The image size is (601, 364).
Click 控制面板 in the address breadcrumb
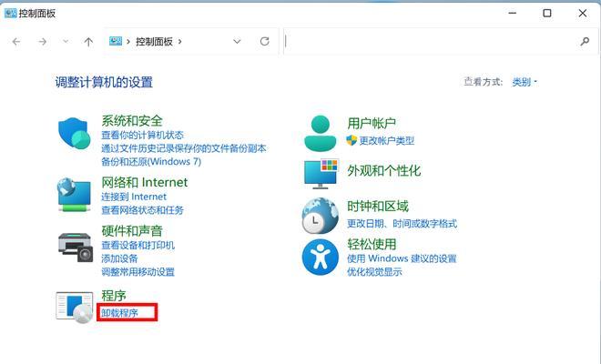(x=154, y=41)
